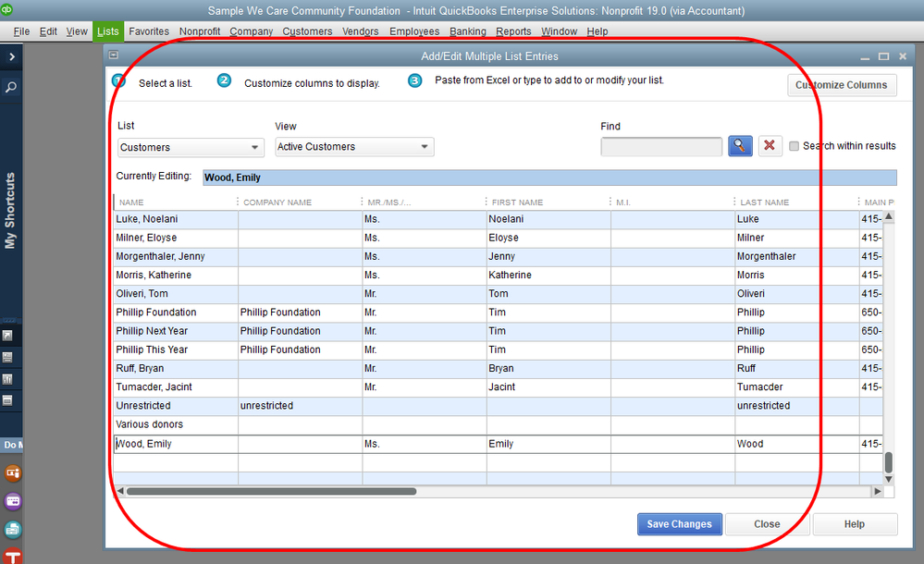The width and height of the screenshot is (924, 564).
Task: Select the name cell 'Morgenthaler, Jenny'
Action: pyautogui.click(x=176, y=256)
